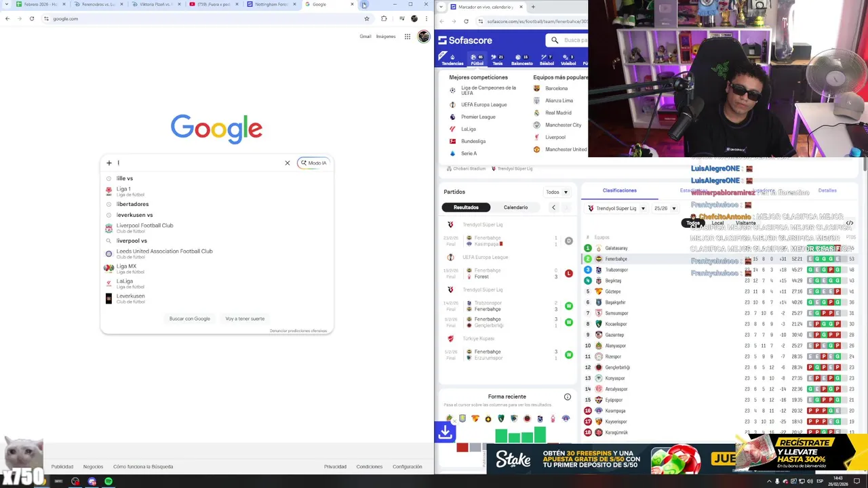This screenshot has height=488, width=868.
Task: Open the Manchester City team page
Action: (557, 125)
